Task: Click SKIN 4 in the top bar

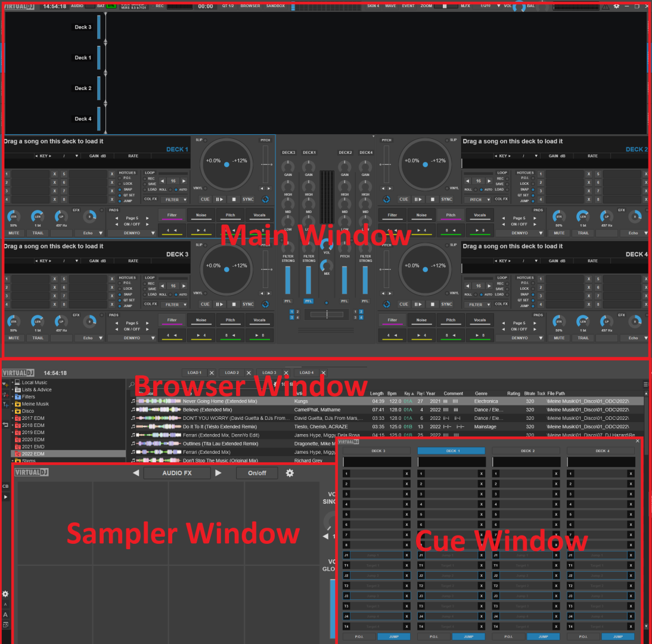Action: [x=373, y=6]
